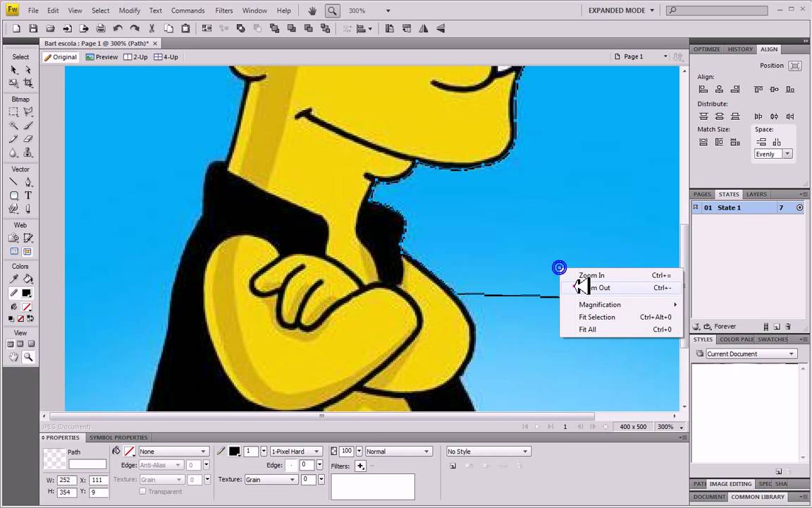Select the Lasso tool
The width and height of the screenshot is (812, 508).
[28, 112]
